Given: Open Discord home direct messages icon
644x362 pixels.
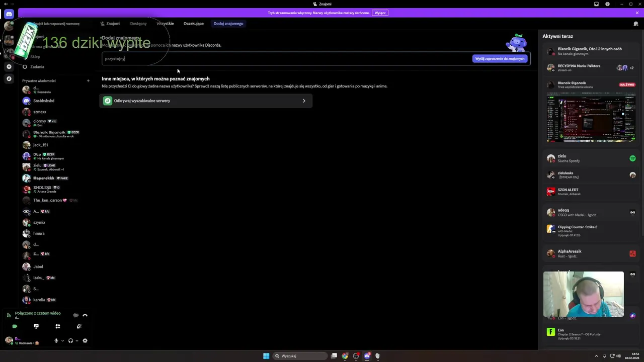Looking at the screenshot, I should 9,15.
